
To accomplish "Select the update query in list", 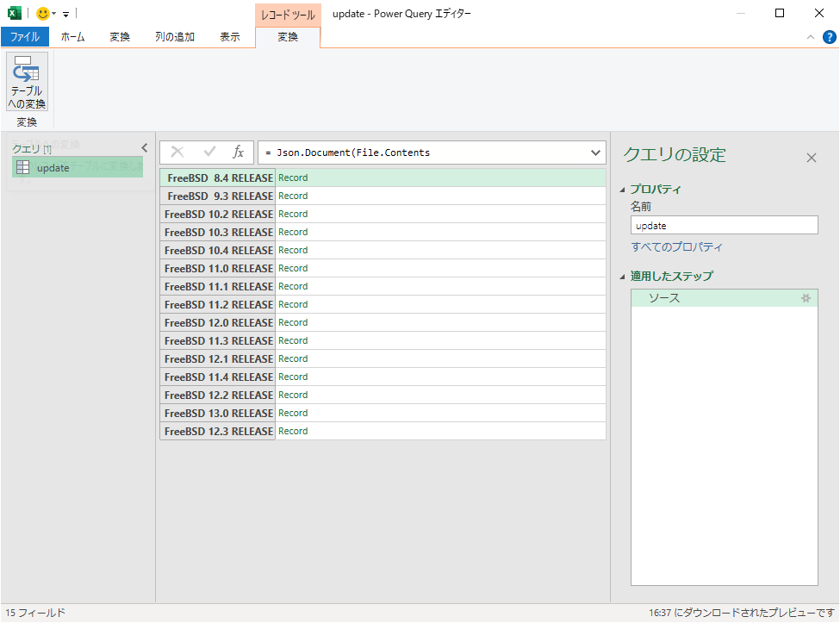I will coord(78,168).
